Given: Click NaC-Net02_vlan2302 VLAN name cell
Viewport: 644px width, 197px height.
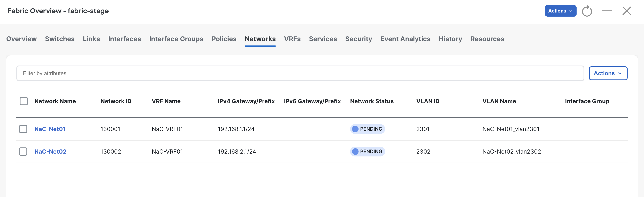Looking at the screenshot, I should click(x=512, y=151).
